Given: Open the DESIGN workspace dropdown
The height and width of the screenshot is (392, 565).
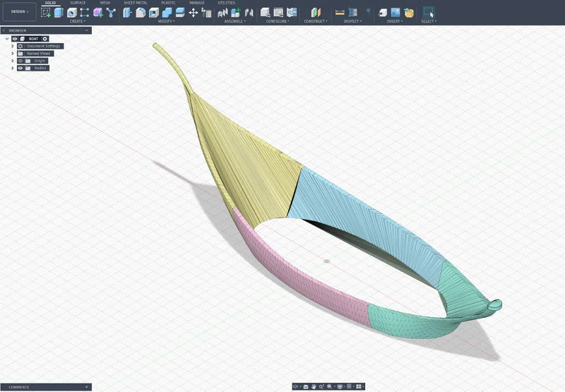Looking at the screenshot, I should pyautogui.click(x=20, y=11).
